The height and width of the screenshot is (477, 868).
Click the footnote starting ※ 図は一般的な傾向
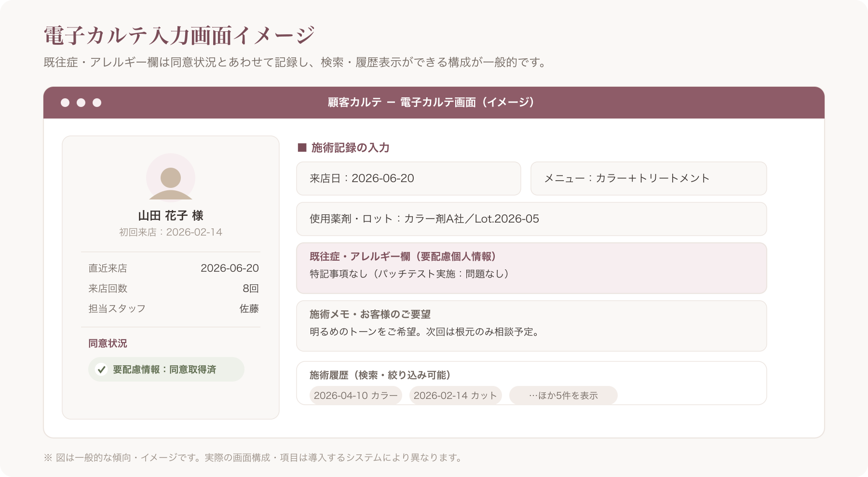(253, 457)
